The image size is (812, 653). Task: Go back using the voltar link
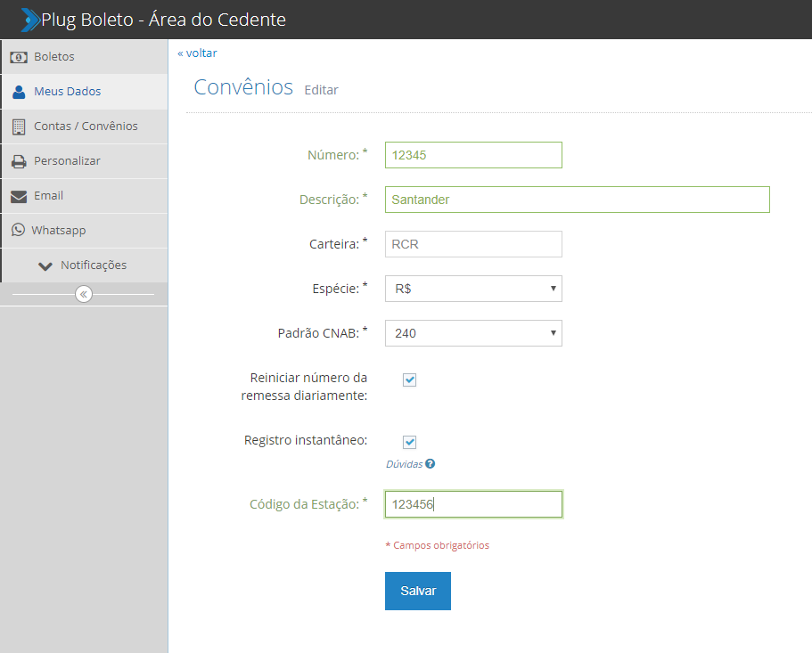tap(197, 53)
